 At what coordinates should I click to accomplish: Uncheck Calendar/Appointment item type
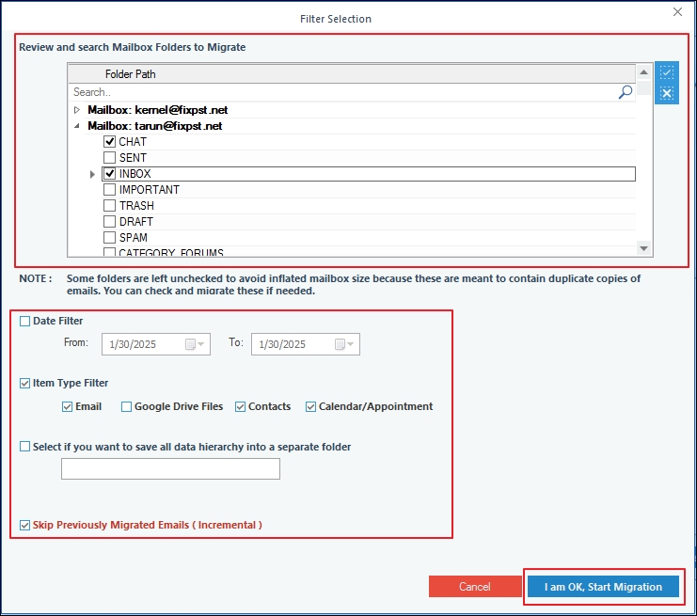point(310,406)
